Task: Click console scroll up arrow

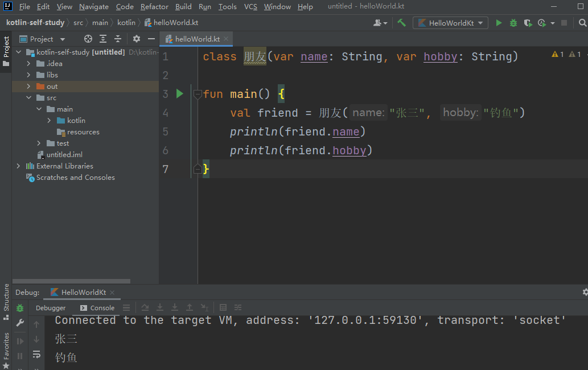Action: (x=36, y=324)
